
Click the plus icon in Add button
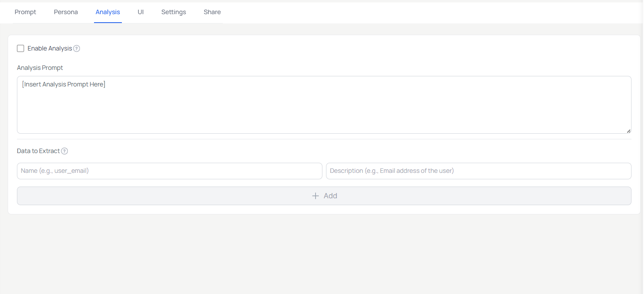tap(316, 196)
